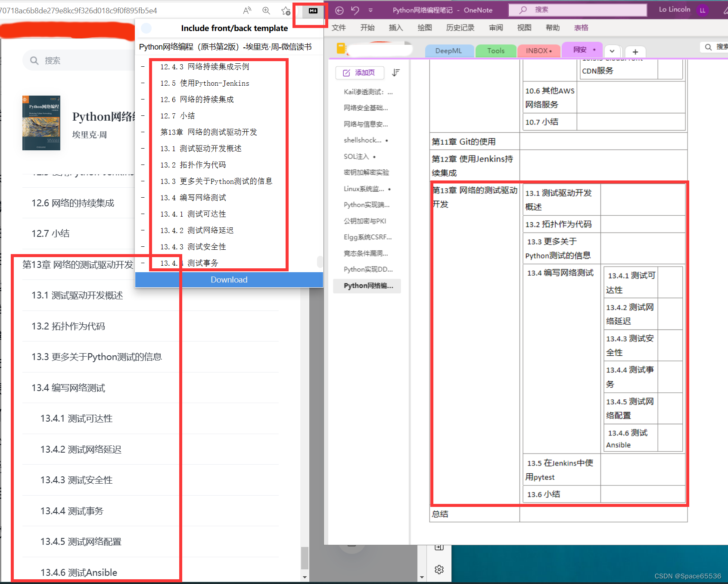Image resolution: width=728 pixels, height=584 pixels.
Task: Open OneNote settings gear icon
Action: click(439, 569)
